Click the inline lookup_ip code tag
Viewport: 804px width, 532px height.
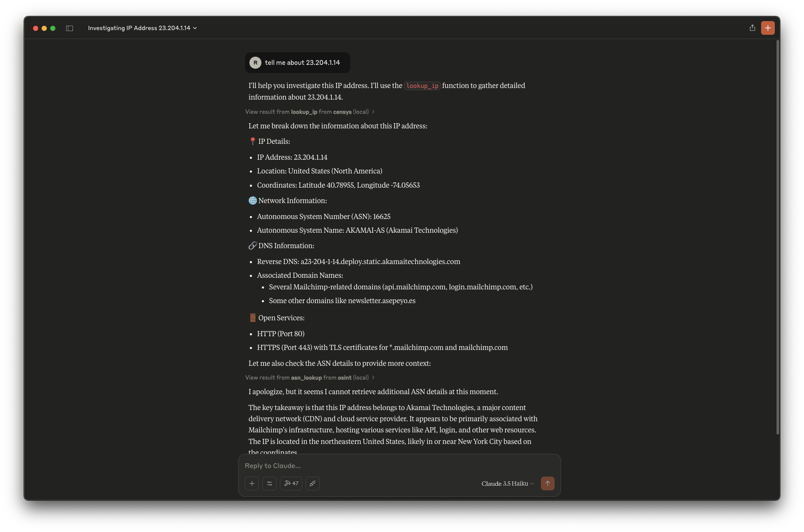[x=422, y=86]
